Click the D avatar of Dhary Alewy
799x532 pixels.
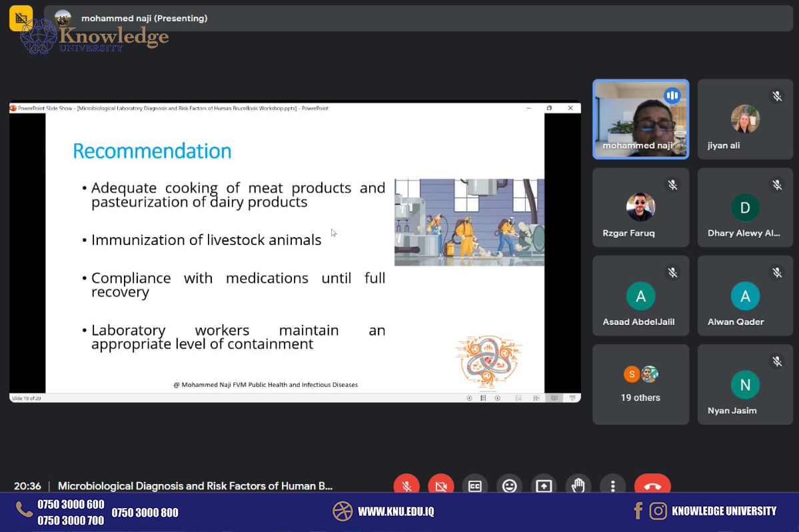pyautogui.click(x=745, y=208)
